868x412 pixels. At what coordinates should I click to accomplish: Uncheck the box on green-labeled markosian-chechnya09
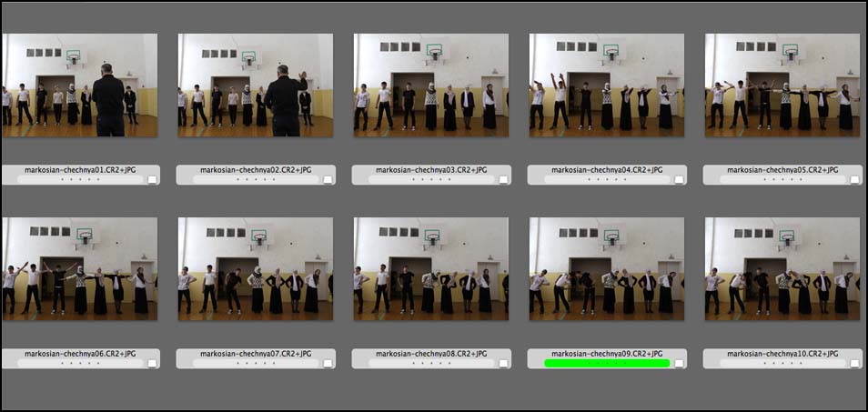coord(680,363)
